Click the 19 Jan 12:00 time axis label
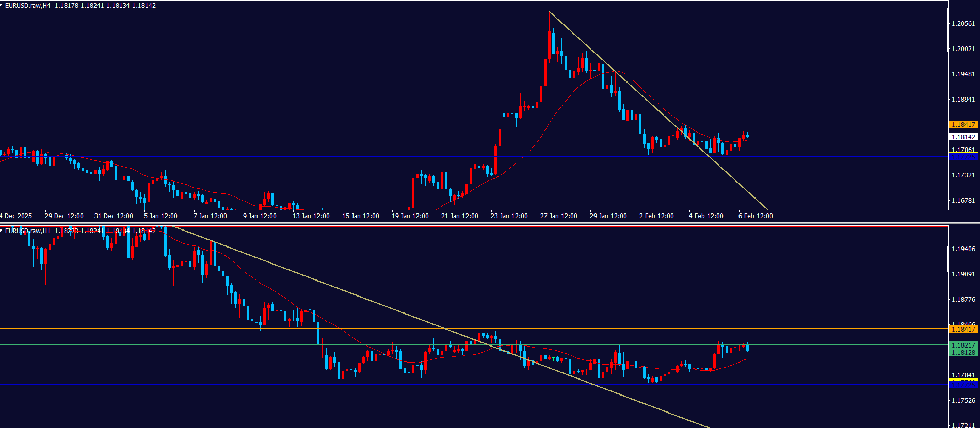The image size is (980, 428). pos(410,216)
